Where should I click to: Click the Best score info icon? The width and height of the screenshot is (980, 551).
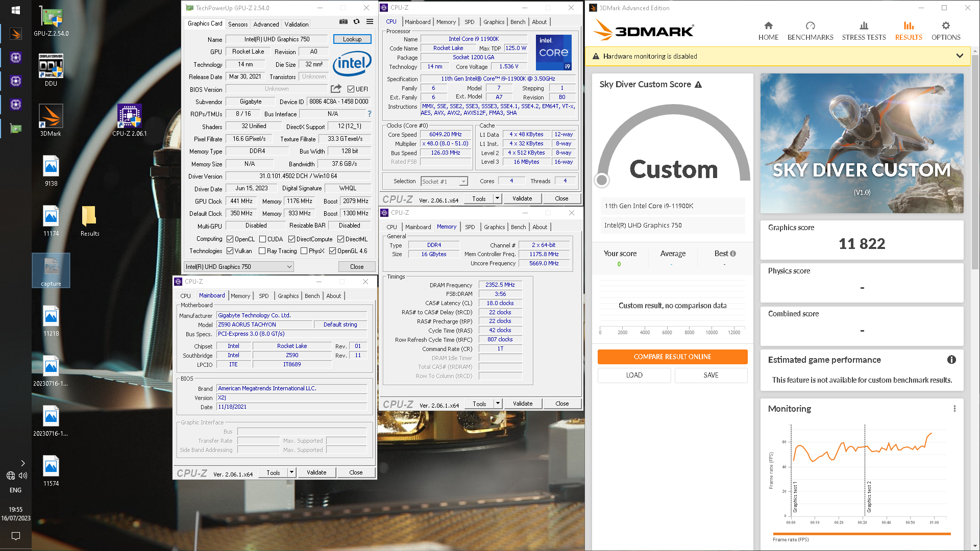[733, 254]
